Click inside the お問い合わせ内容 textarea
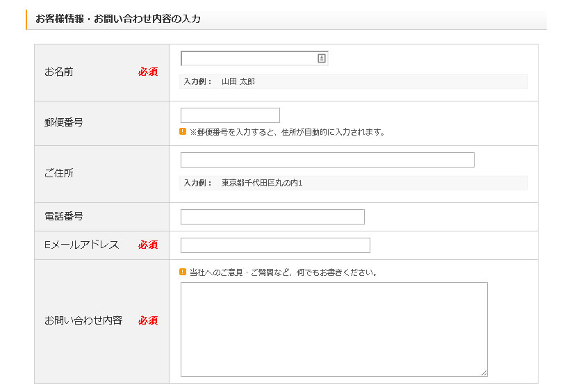Screen dimensions: 567x392 pos(334,329)
